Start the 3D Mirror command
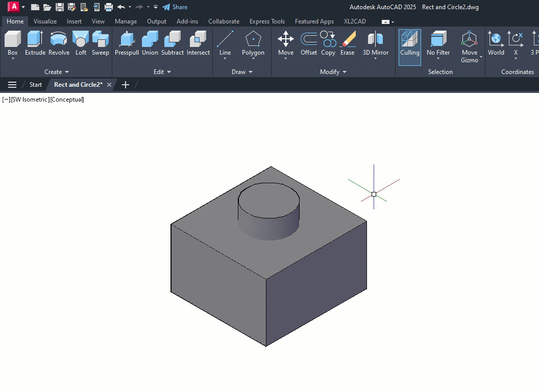Screen dimensions: 539x392 click(x=376, y=43)
